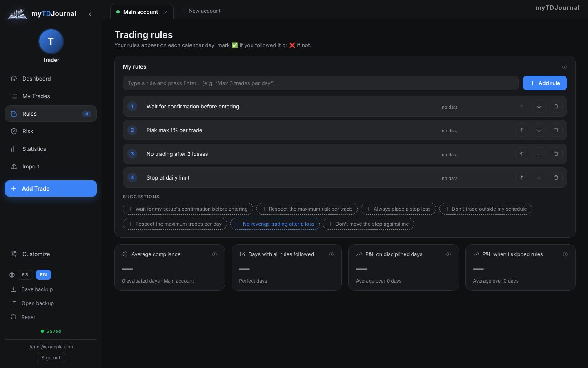Show info for P&L when I skipped rules
Viewport: 588px width, 368px height.
pos(565,254)
